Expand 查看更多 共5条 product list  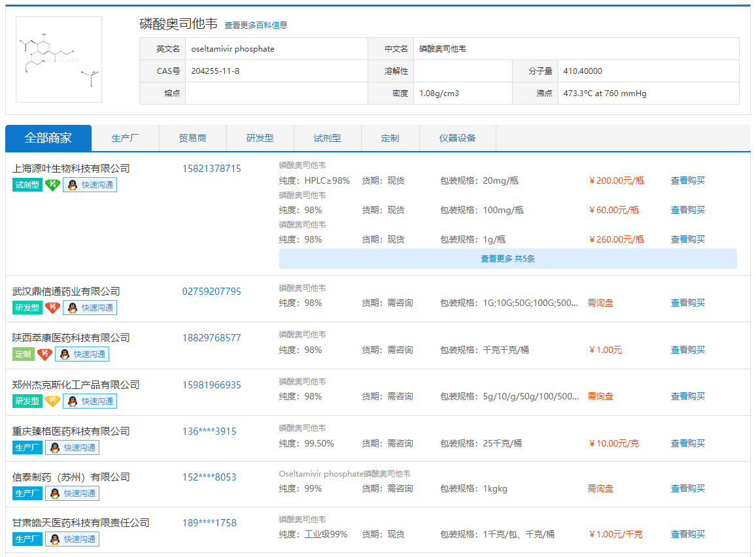[507, 259]
